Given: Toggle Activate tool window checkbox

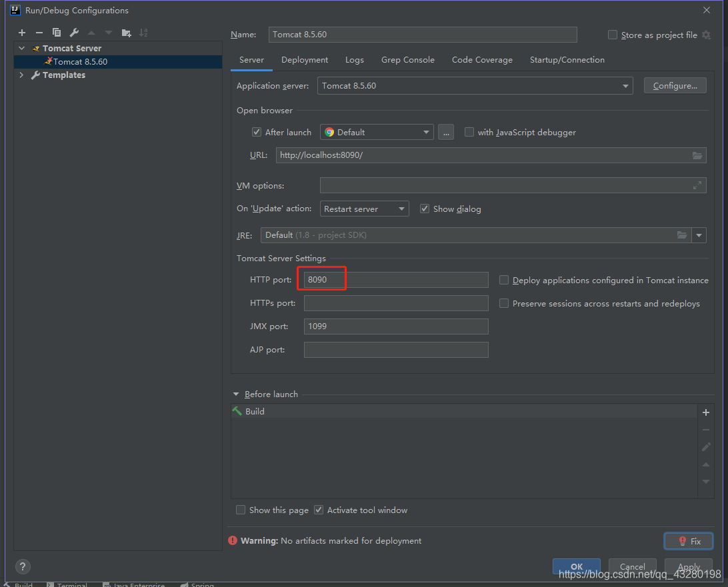Looking at the screenshot, I should [x=319, y=510].
